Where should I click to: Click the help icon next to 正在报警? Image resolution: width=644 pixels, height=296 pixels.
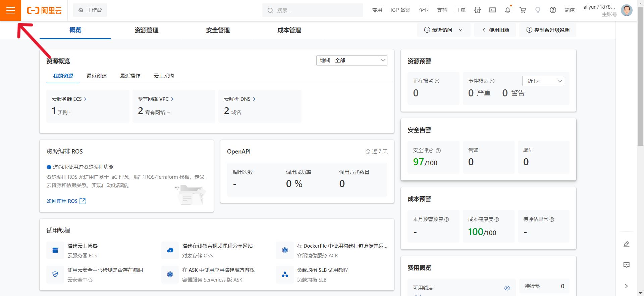point(437,81)
